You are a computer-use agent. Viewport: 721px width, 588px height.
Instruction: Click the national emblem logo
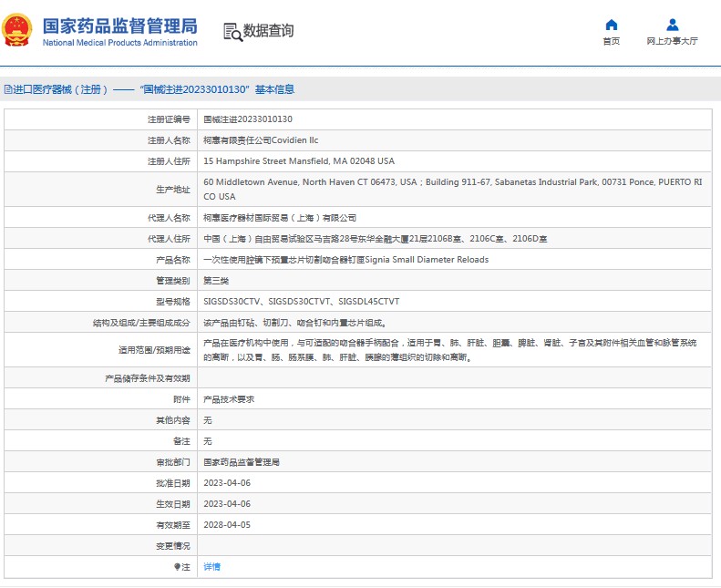18,30
